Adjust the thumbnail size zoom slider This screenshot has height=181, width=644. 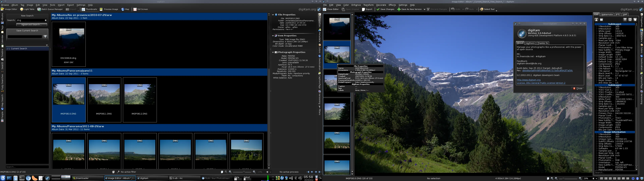coord(244,172)
